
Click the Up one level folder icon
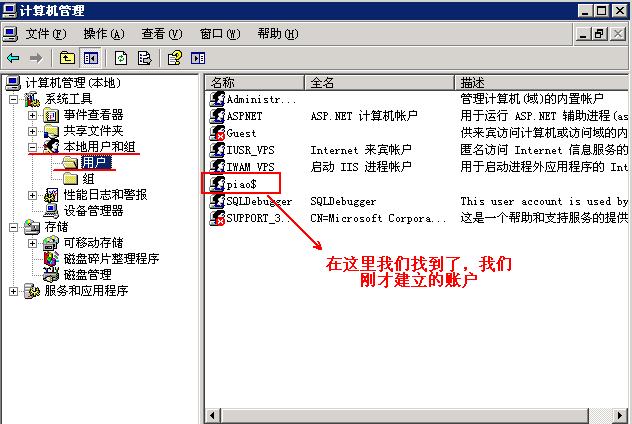click(x=67, y=58)
